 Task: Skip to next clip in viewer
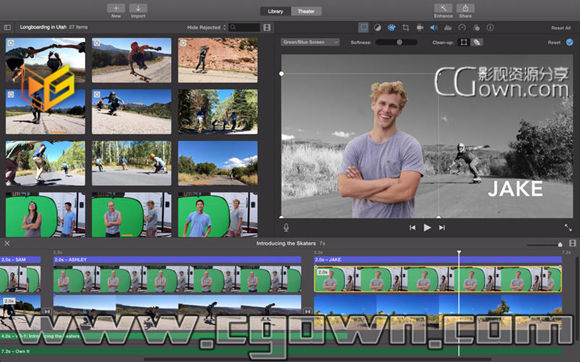[x=442, y=228]
